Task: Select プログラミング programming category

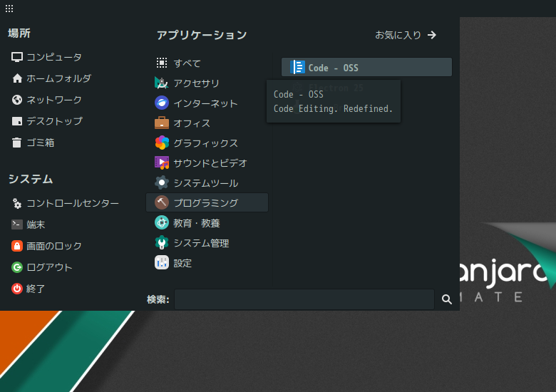Action: [207, 202]
